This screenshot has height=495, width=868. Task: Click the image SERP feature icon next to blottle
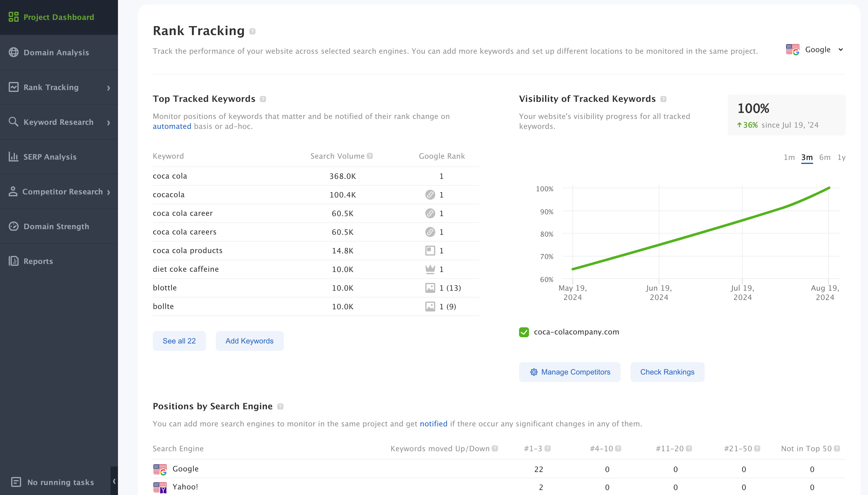click(430, 287)
